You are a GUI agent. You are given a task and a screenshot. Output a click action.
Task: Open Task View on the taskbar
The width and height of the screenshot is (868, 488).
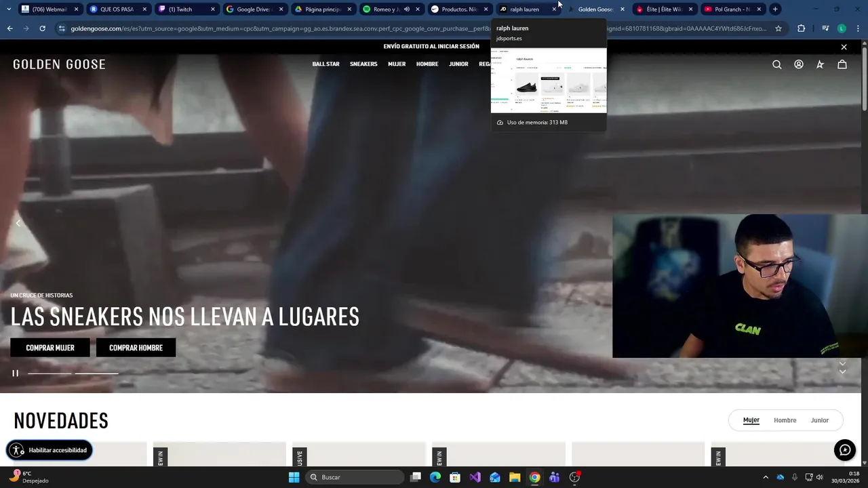(416, 477)
